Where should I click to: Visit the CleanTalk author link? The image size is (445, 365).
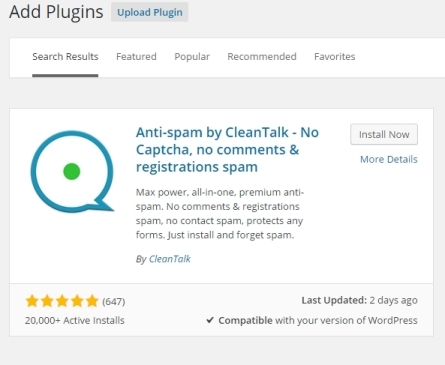(170, 259)
